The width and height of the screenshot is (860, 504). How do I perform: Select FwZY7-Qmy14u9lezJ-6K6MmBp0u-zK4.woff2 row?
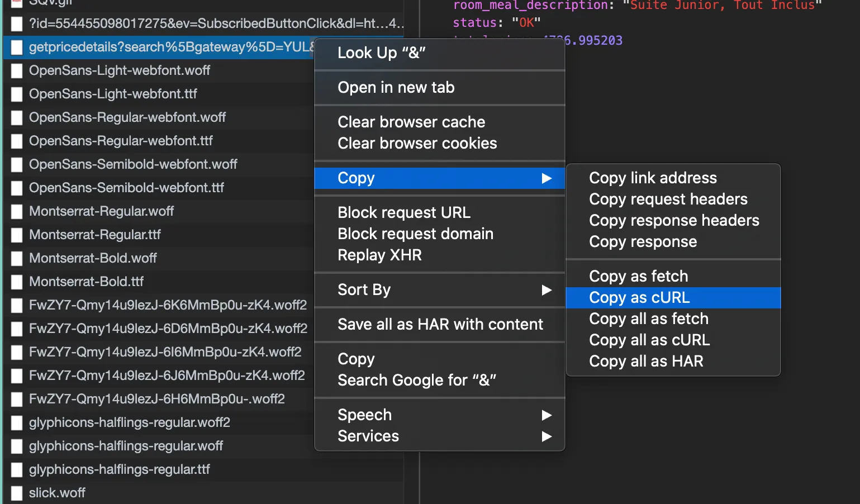coord(159,306)
